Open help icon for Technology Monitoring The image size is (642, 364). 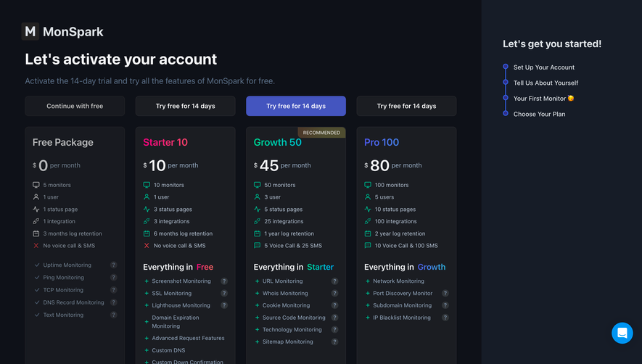pos(334,330)
